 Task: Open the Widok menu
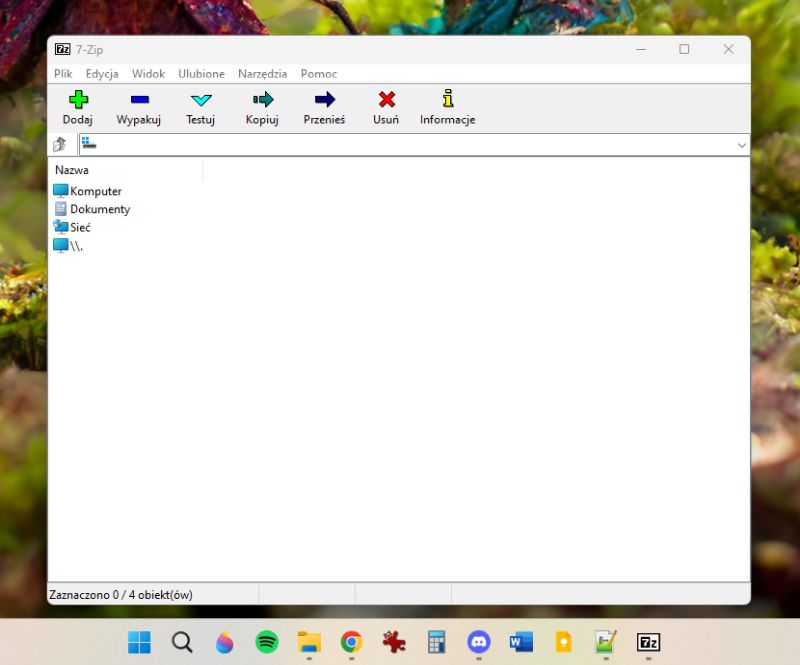tap(148, 73)
